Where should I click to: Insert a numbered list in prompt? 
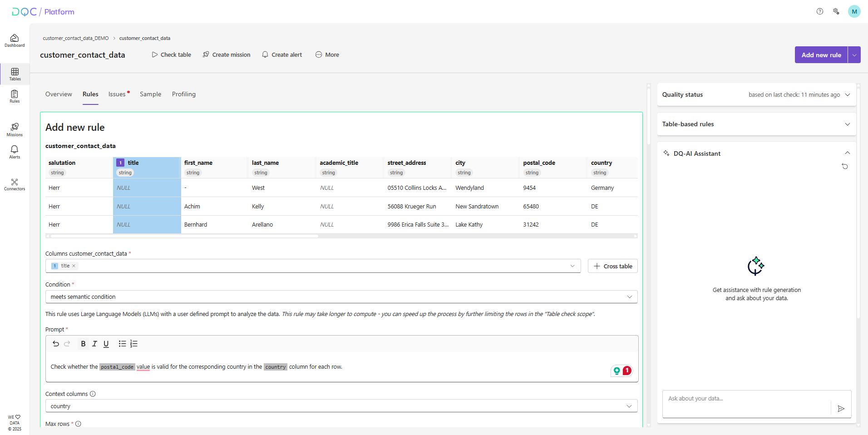point(134,344)
